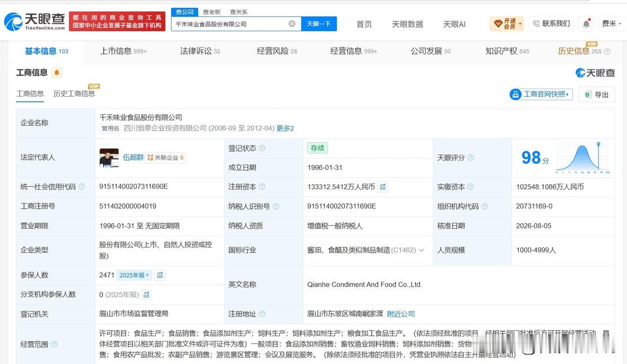Open the chart icon after the 注册资本 amount
This screenshot has height=364, width=627.
[383, 187]
